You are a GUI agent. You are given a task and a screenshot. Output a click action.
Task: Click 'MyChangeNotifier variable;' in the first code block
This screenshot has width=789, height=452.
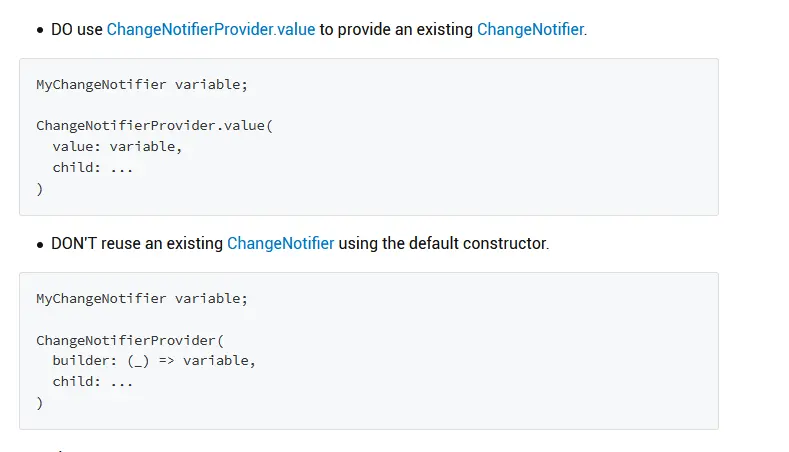point(142,85)
